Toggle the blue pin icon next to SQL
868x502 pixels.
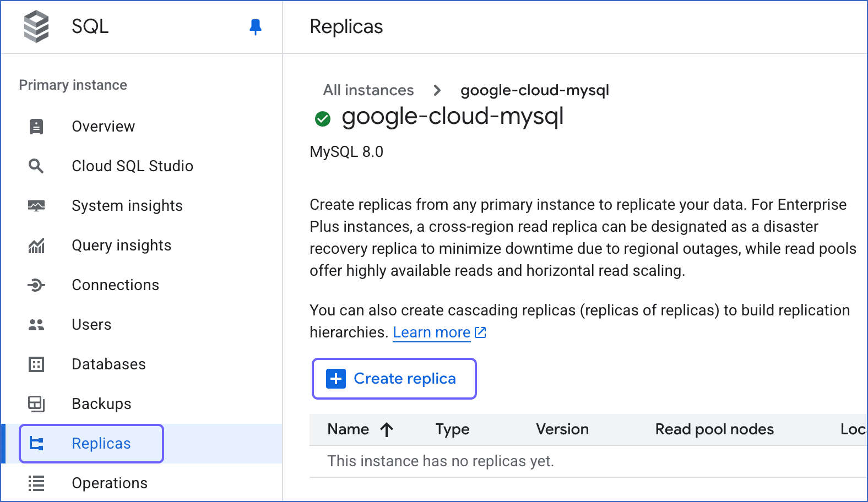[255, 27]
